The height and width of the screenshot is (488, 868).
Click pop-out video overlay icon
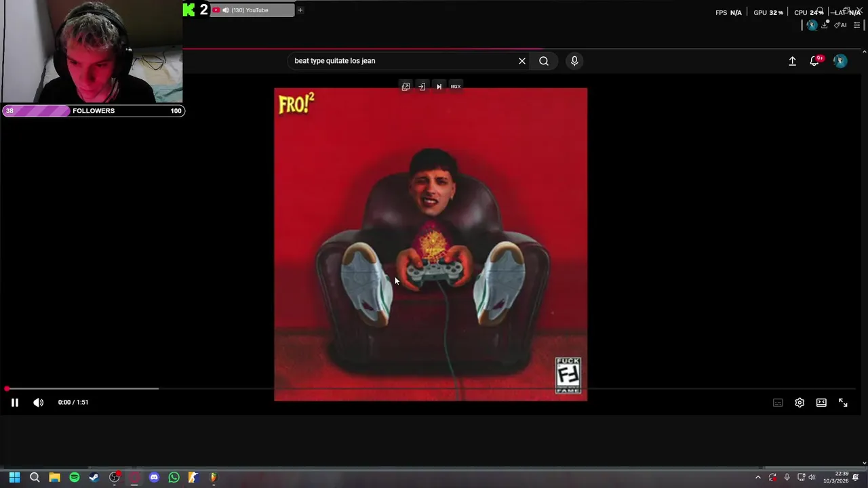click(x=406, y=87)
